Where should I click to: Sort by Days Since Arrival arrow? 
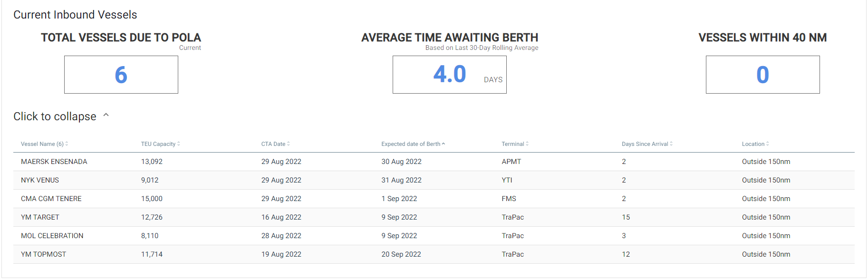point(671,144)
